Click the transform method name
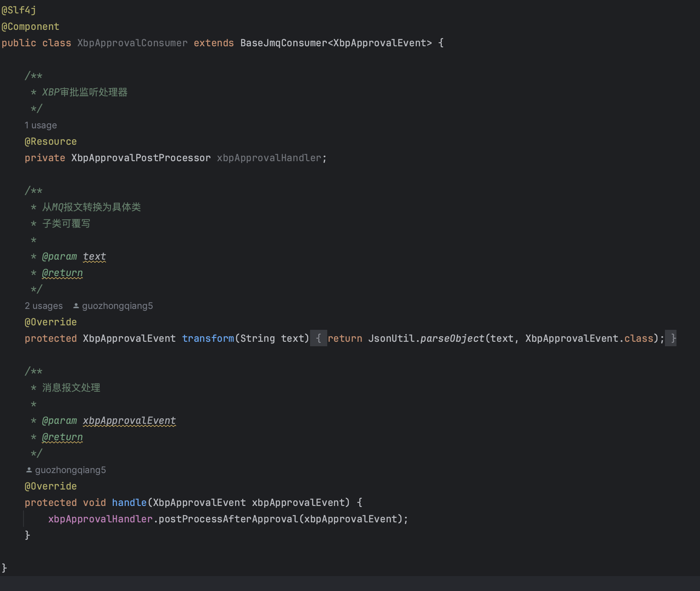The image size is (700, 591). 208,338
